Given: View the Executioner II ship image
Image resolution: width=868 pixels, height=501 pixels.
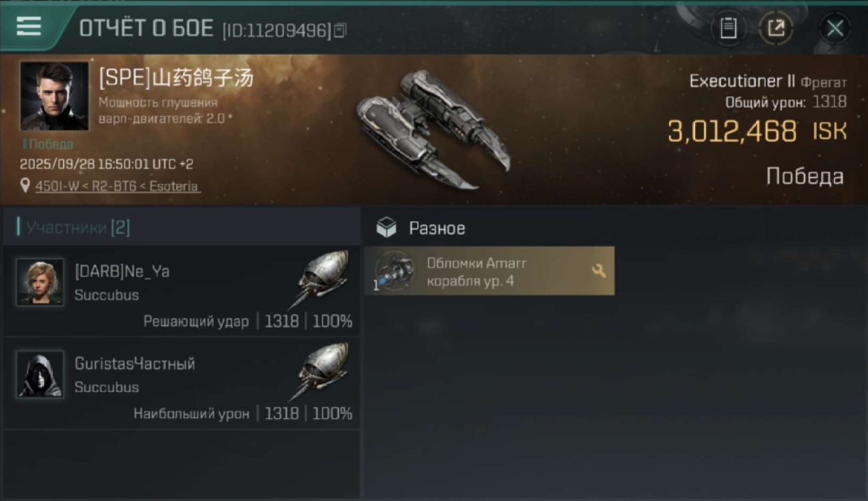Looking at the screenshot, I should pyautogui.click(x=432, y=129).
